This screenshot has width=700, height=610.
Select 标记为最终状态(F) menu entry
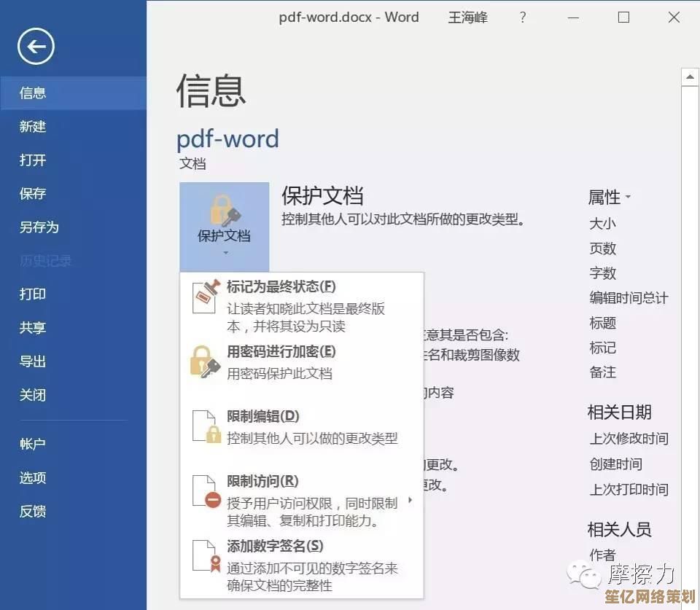pyautogui.click(x=301, y=305)
